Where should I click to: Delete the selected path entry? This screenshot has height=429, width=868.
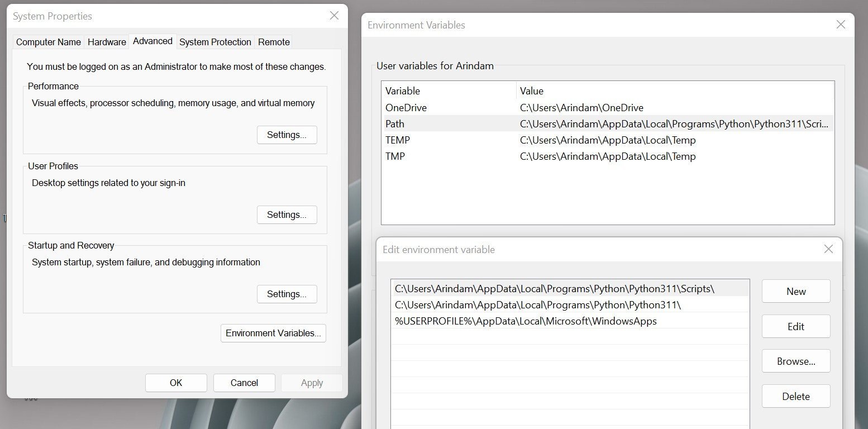795,396
